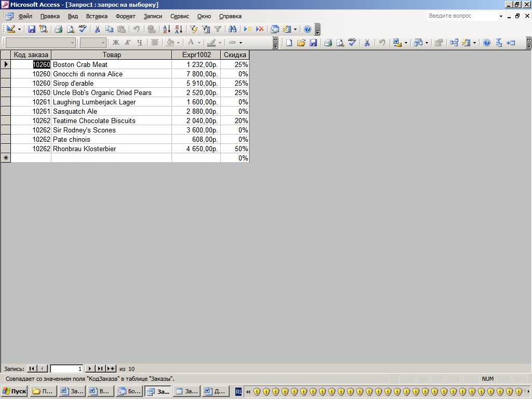Image resolution: width=532 pixels, height=399 pixels.
Task: Open the font name combo box
Action: pyautogui.click(x=41, y=43)
